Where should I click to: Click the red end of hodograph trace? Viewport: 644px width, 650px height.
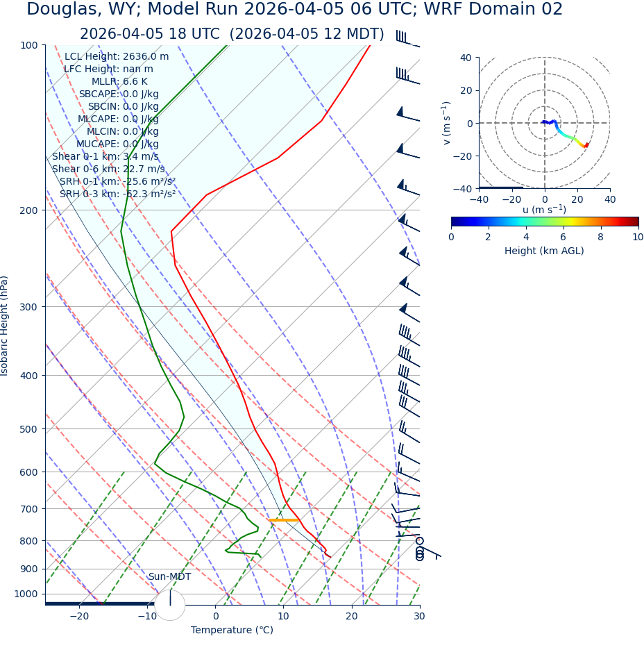[586, 145]
